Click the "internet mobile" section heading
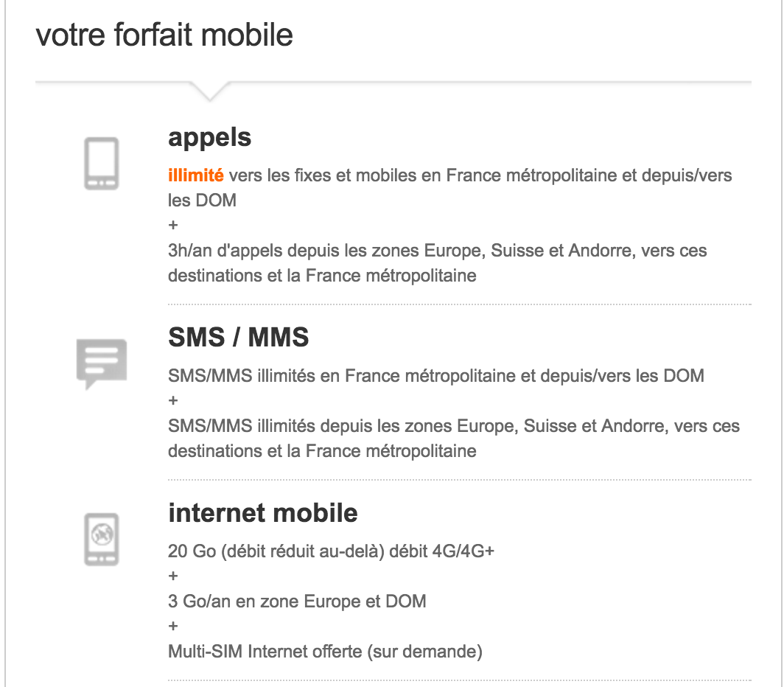The image size is (784, 687). click(262, 512)
